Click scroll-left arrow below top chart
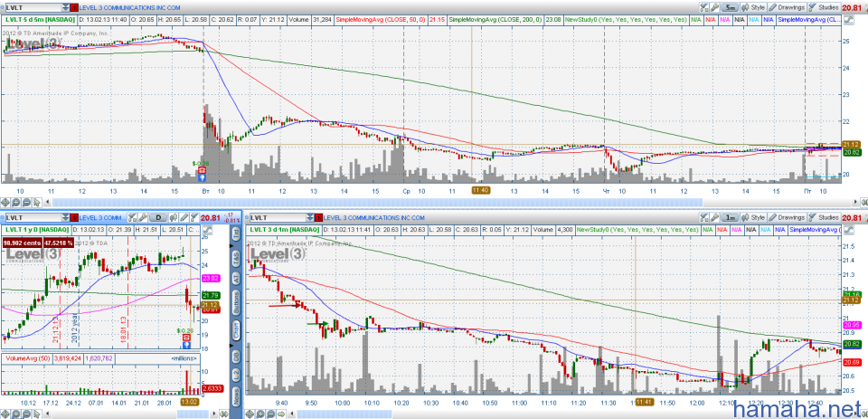 [x=47, y=202]
